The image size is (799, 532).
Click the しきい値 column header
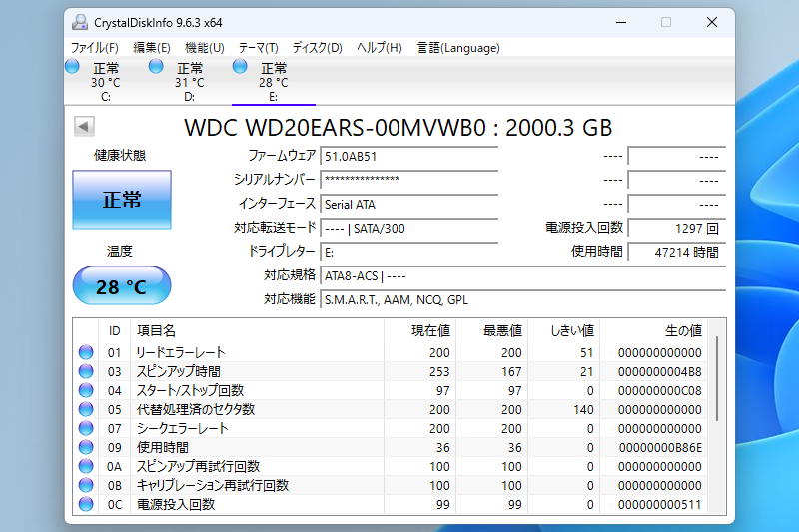tap(564, 331)
